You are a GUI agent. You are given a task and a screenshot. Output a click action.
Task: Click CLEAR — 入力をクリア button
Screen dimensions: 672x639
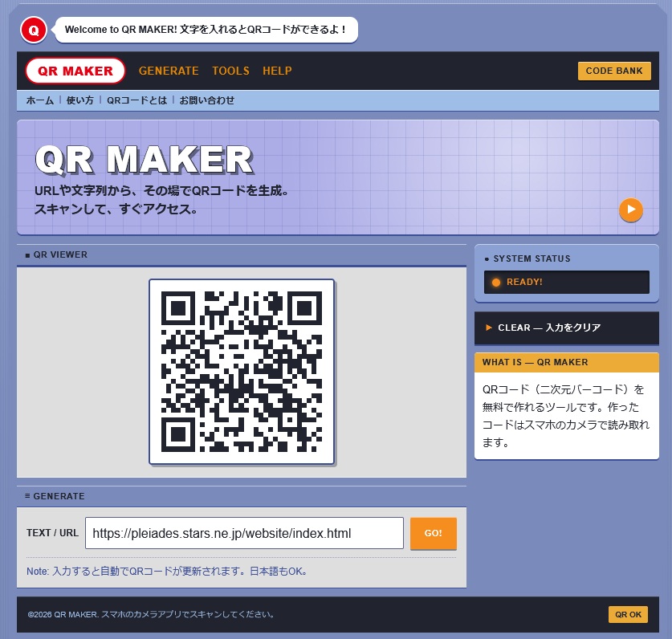pyautogui.click(x=567, y=328)
